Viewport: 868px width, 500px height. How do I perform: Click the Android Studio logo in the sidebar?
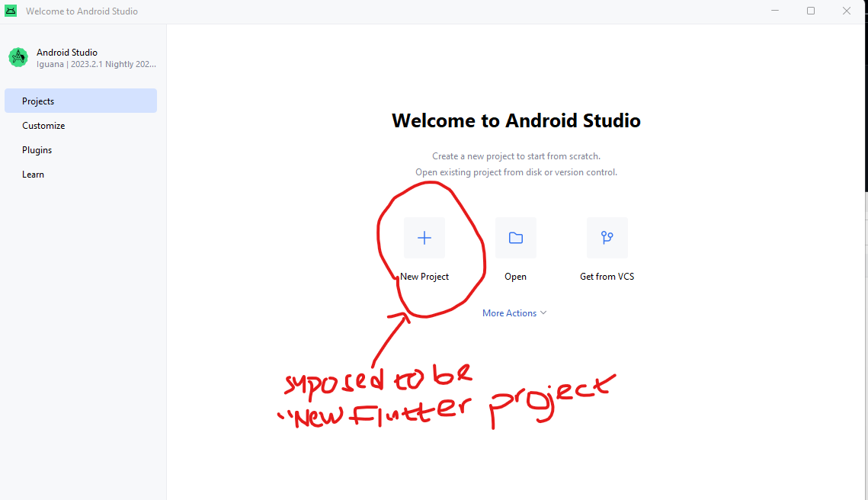click(x=18, y=57)
